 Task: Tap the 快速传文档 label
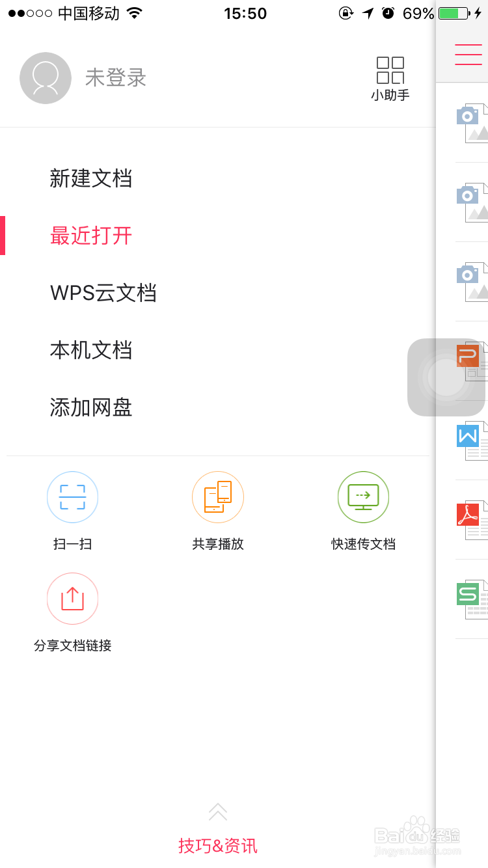point(363,544)
